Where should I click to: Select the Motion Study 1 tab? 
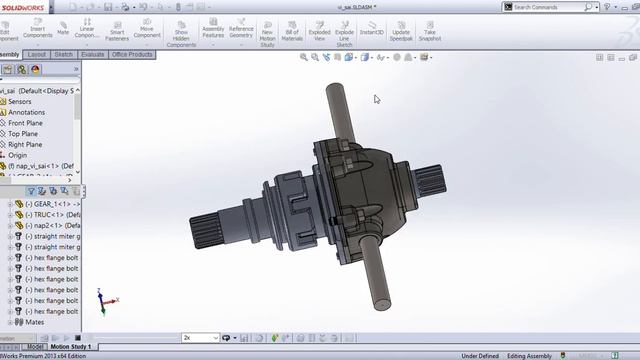pos(71,347)
